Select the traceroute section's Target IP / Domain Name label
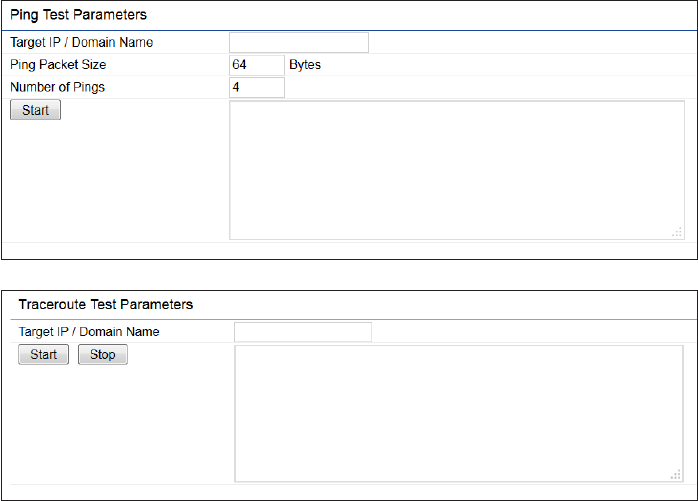 (x=89, y=332)
